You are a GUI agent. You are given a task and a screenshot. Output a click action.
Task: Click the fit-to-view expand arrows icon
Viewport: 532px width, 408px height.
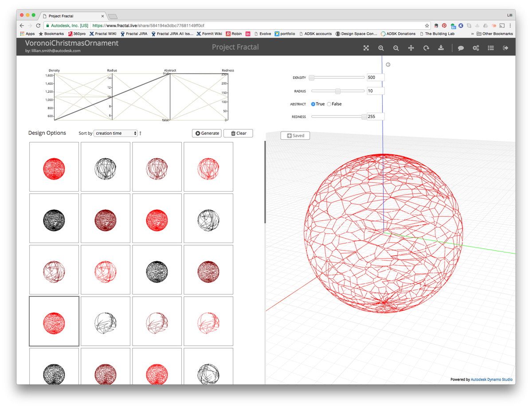(x=366, y=48)
